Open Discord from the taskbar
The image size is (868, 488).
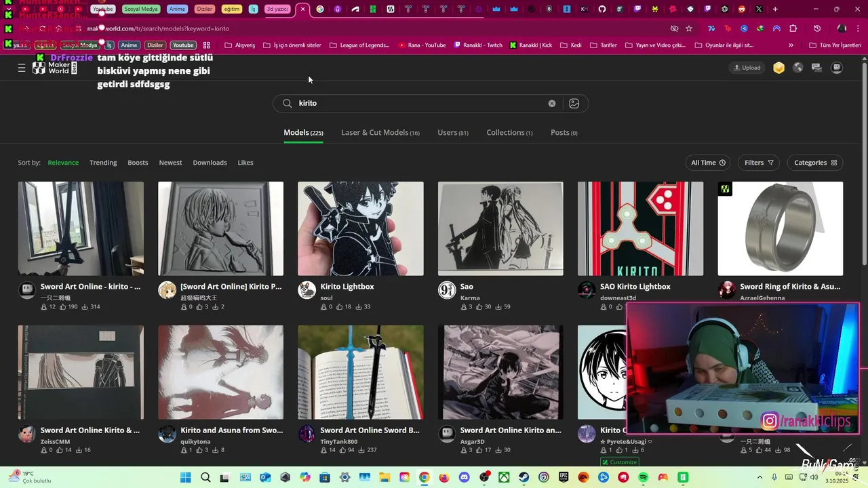point(464,478)
